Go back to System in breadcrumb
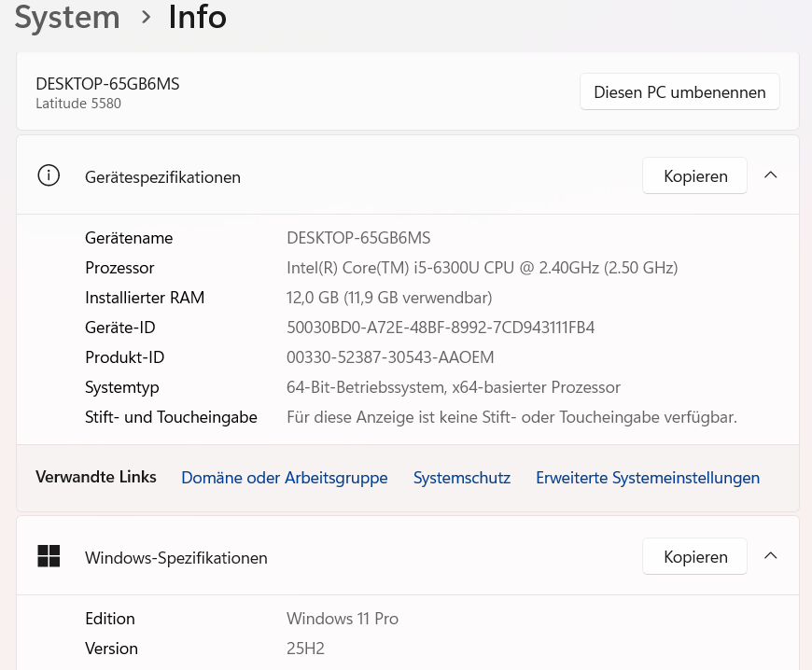The image size is (812, 670). tap(67, 17)
